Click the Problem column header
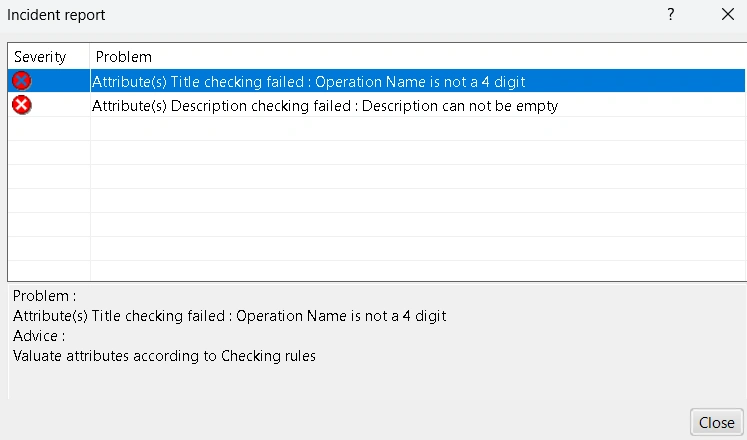This screenshot has width=747, height=440. click(x=124, y=57)
